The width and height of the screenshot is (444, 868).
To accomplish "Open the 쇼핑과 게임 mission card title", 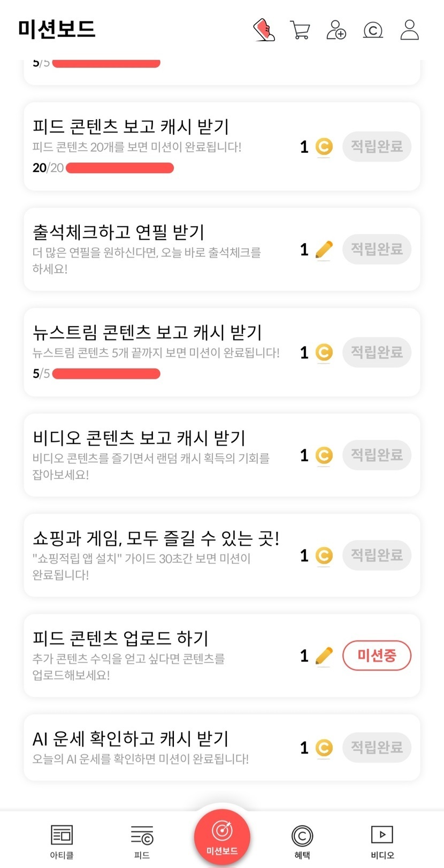I will [x=156, y=538].
